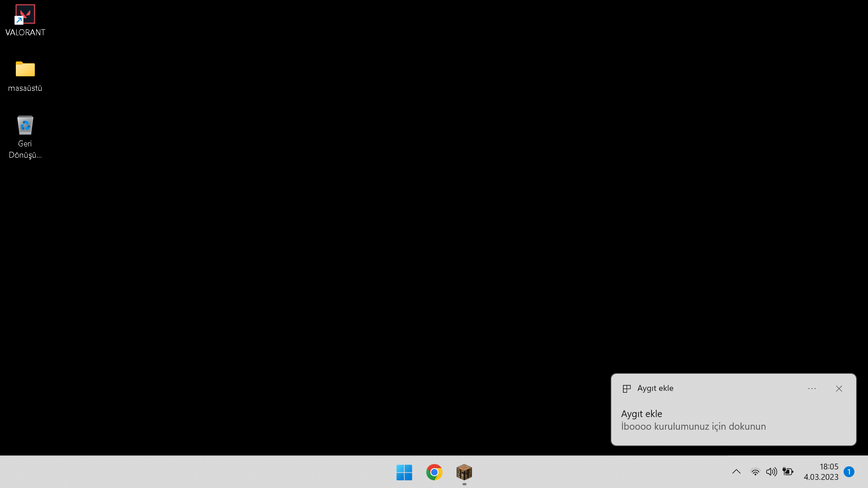
Task: Select the masaüstü folder icon
Action: click(x=25, y=69)
